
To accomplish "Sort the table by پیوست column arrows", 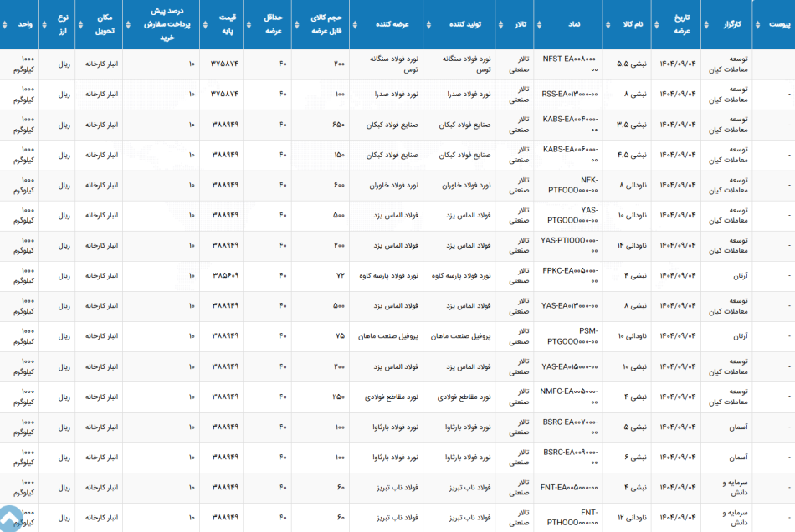I will (x=758, y=24).
